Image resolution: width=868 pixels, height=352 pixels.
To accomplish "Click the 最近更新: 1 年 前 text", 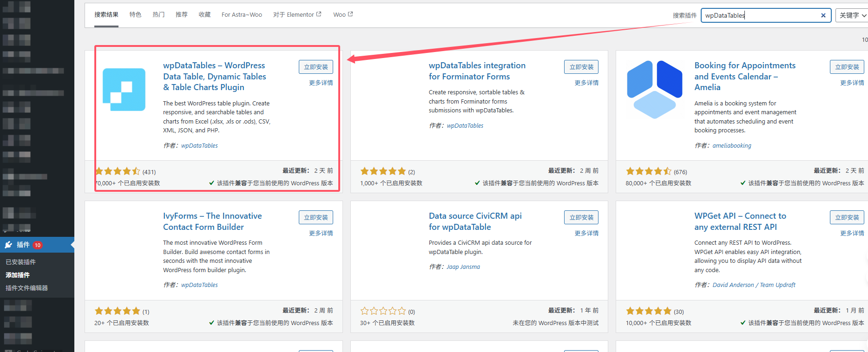I will click(x=573, y=310).
